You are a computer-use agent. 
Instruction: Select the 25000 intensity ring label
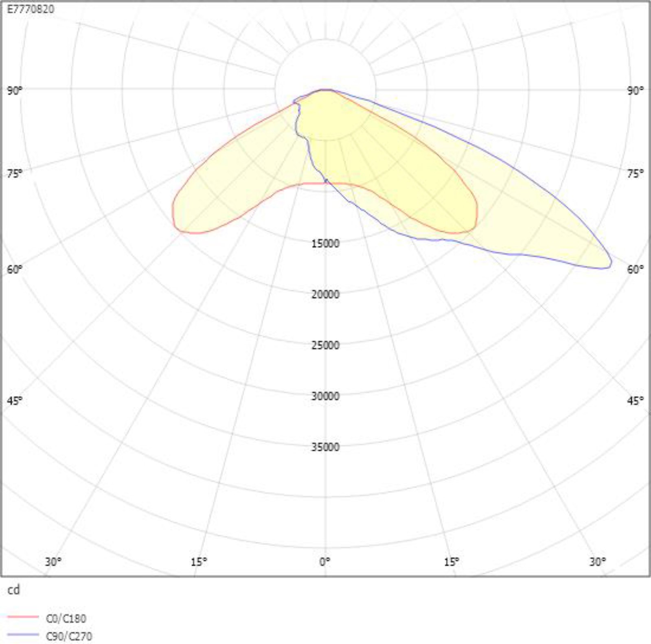pyautogui.click(x=325, y=345)
